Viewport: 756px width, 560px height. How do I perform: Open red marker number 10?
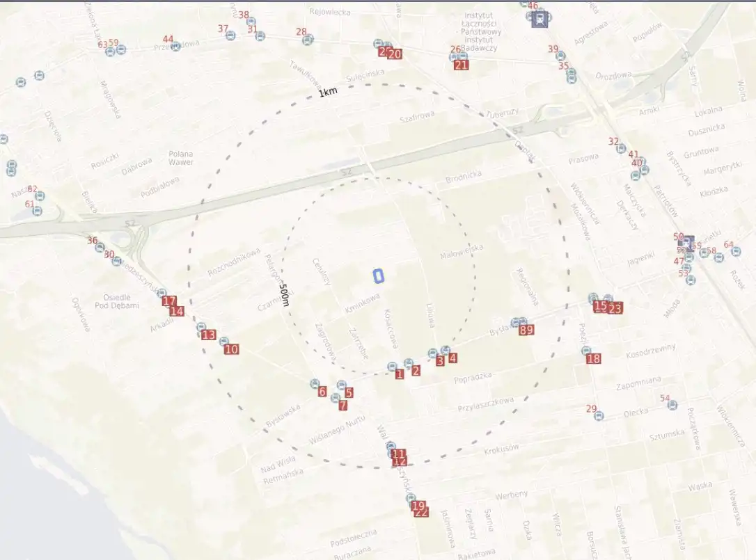click(232, 349)
